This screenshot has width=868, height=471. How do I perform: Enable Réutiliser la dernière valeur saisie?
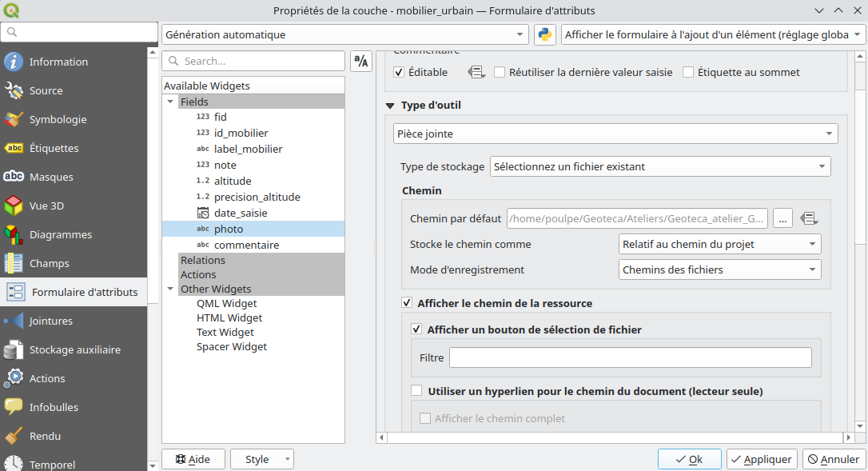click(500, 72)
